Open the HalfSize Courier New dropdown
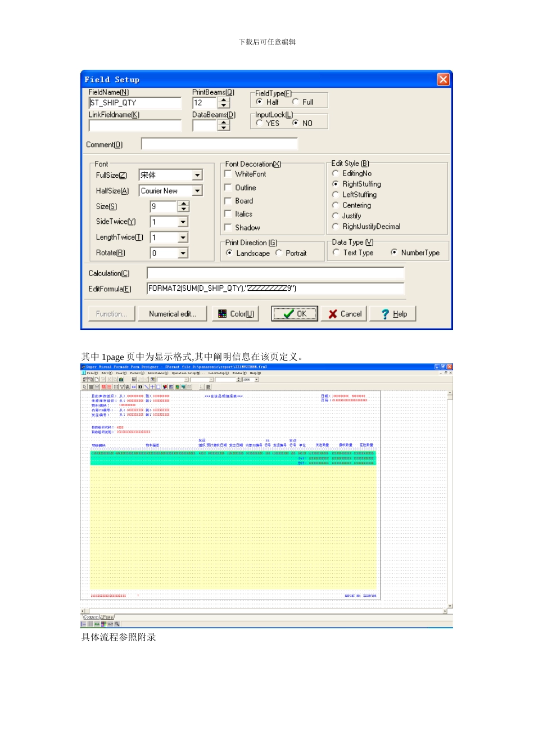 (197, 191)
